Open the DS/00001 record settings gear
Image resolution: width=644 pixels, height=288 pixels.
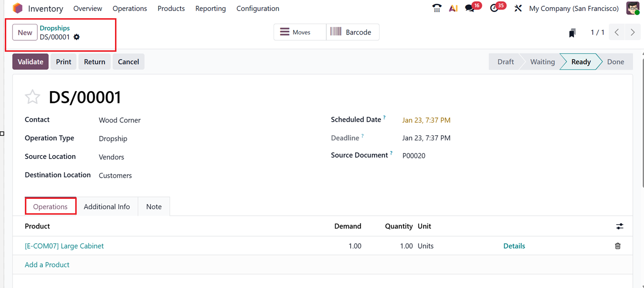tap(76, 37)
